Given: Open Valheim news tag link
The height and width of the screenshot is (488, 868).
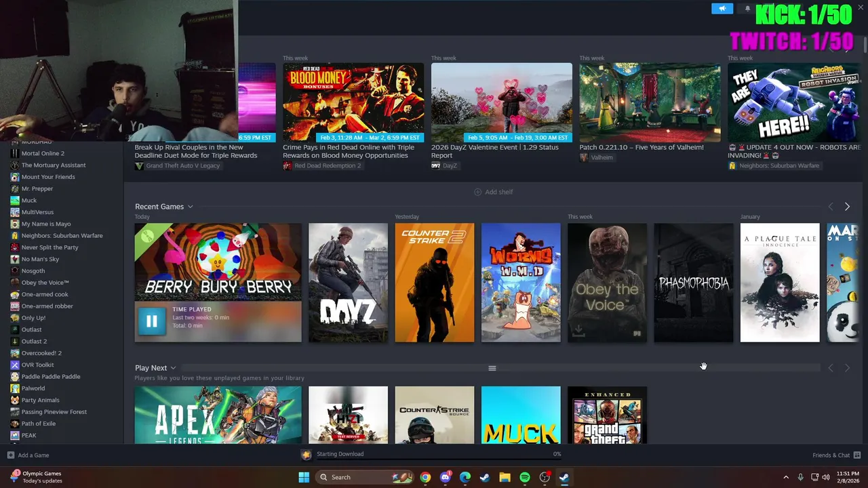Looking at the screenshot, I should coord(597,157).
